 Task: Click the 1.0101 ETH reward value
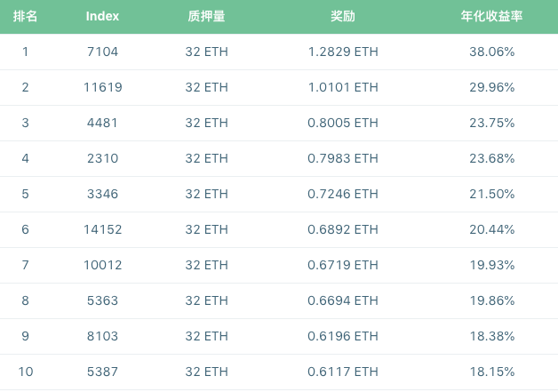pos(342,87)
